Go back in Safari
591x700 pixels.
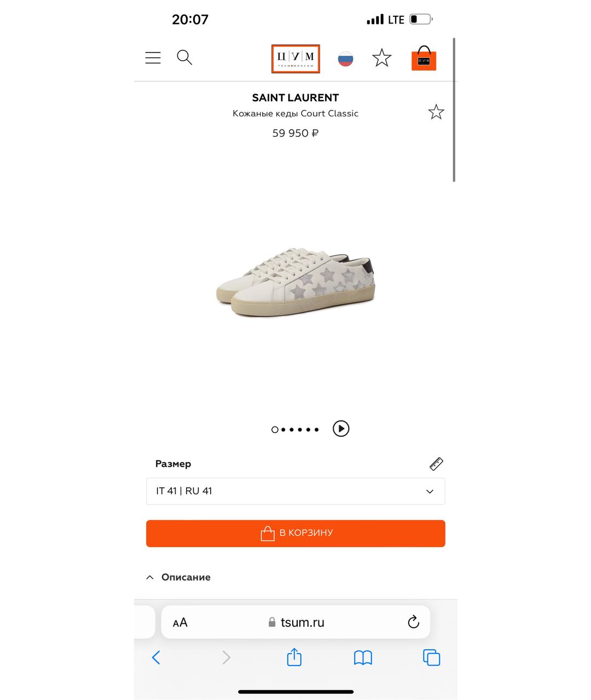pyautogui.click(x=156, y=657)
